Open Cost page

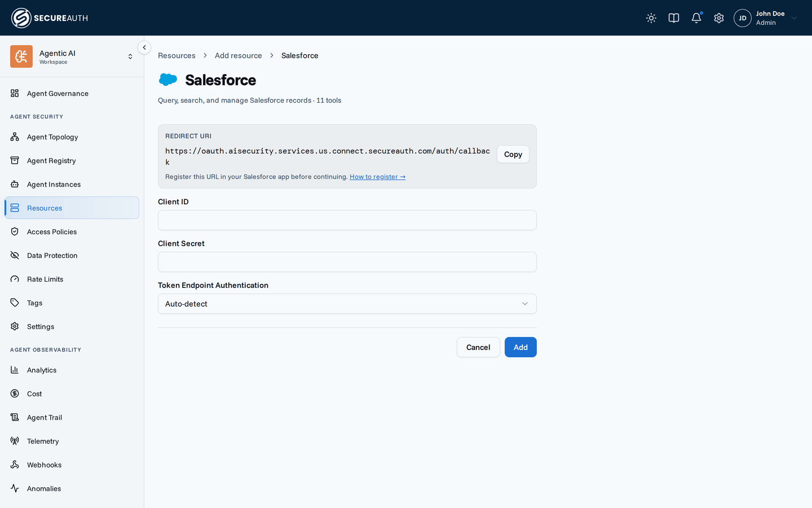click(x=72, y=393)
